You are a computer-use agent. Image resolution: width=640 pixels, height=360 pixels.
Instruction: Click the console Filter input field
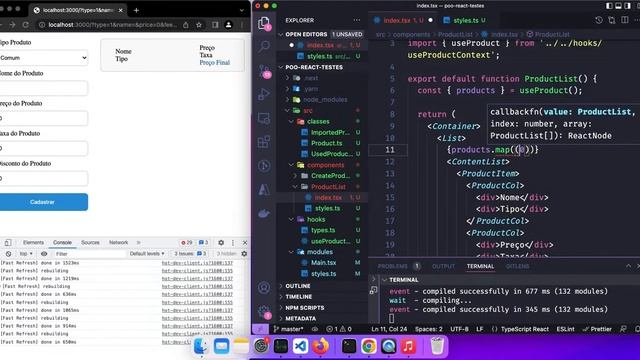[90, 254]
